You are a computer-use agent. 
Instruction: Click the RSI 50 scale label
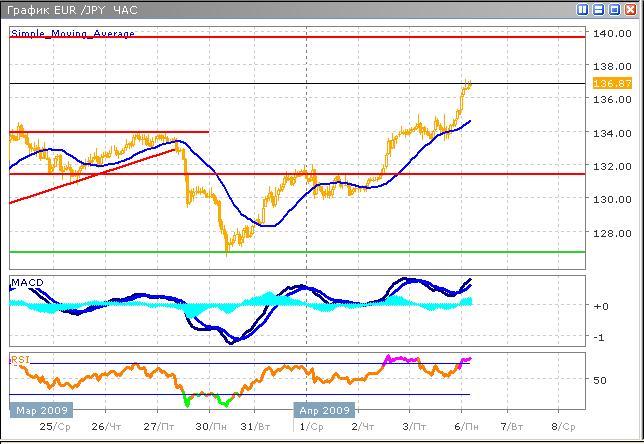[601, 381]
